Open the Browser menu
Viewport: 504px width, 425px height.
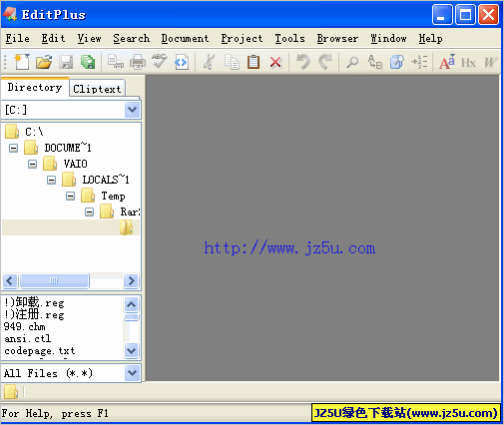(x=337, y=39)
